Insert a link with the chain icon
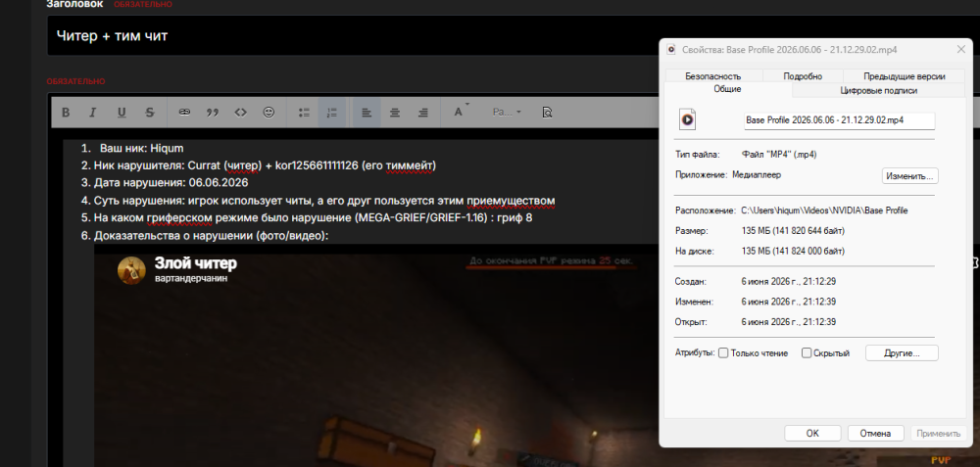The height and width of the screenshot is (467, 980). click(184, 113)
